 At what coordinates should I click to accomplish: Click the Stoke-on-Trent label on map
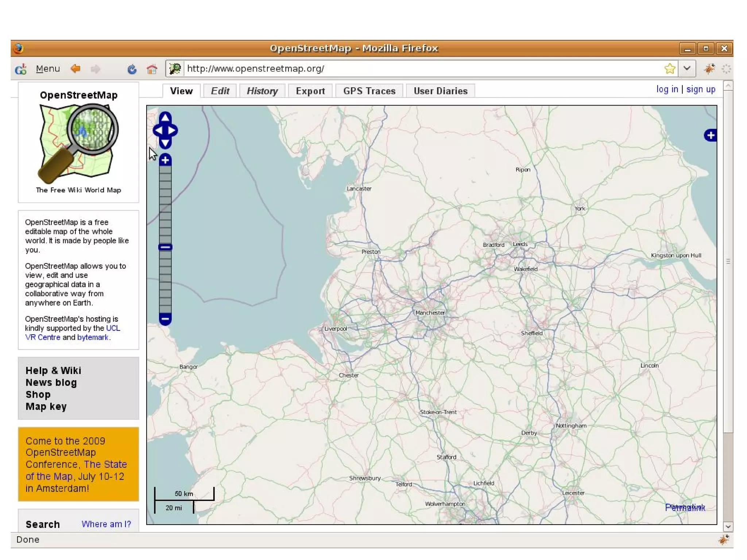click(438, 412)
